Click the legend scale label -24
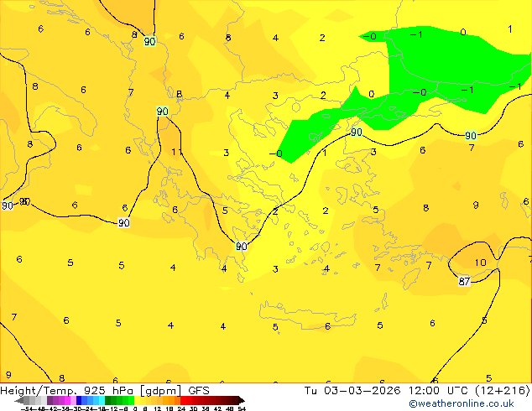 (87, 408)
